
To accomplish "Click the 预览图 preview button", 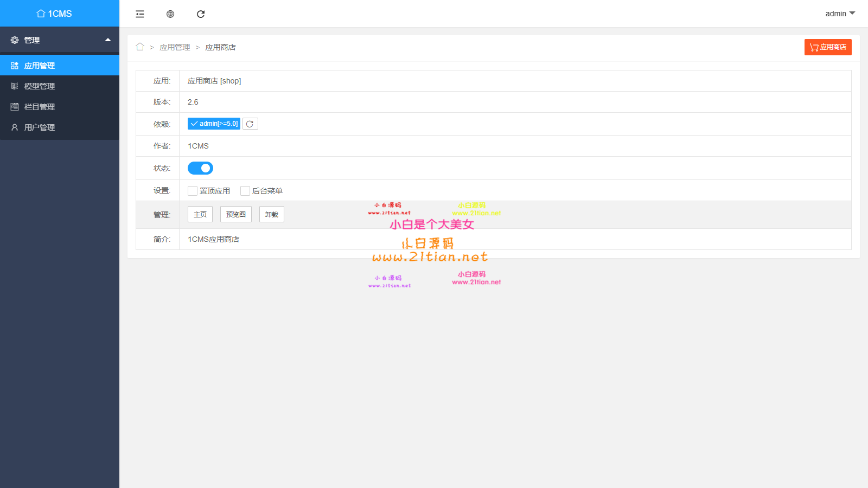I will (235, 215).
